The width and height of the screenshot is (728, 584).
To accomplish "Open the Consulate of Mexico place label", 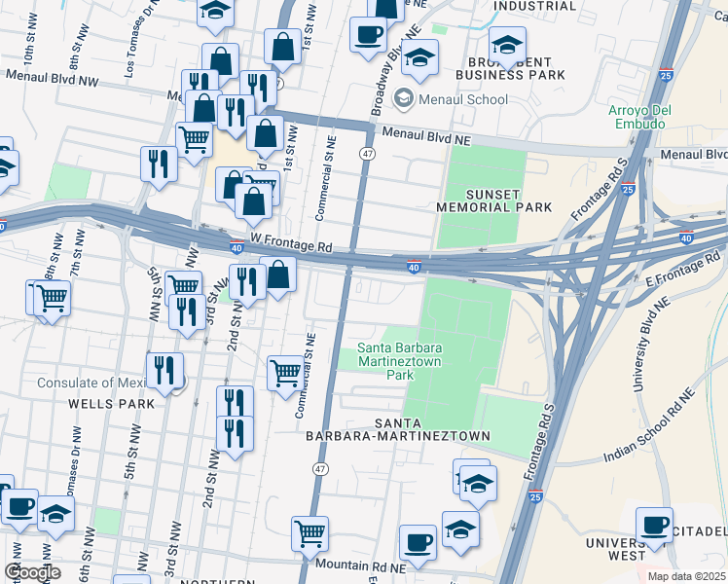I will pyautogui.click(x=91, y=383).
